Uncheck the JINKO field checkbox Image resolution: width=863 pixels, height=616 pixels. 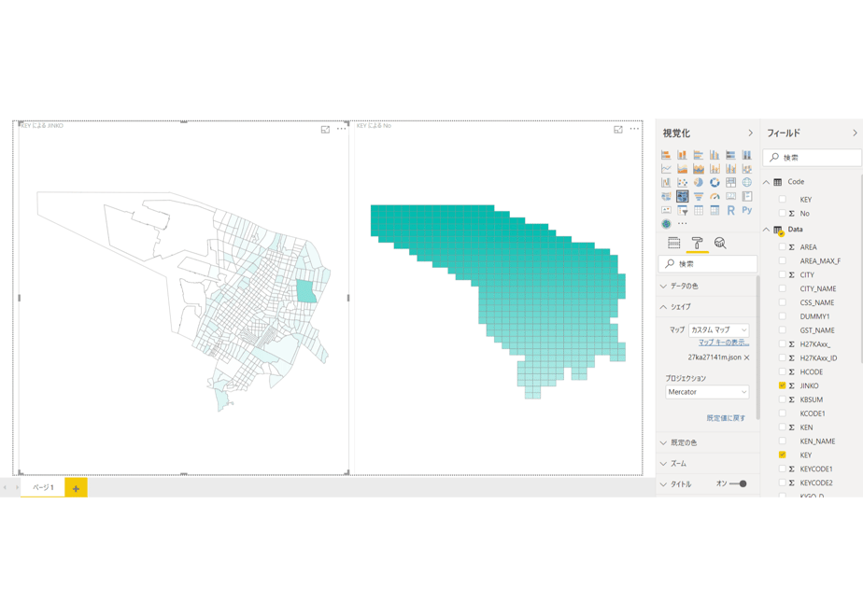(x=782, y=385)
